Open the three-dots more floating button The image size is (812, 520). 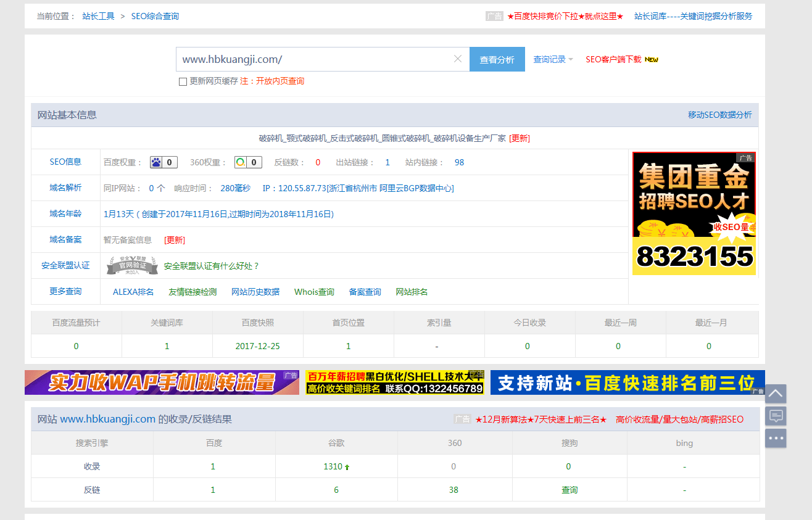pyautogui.click(x=776, y=438)
